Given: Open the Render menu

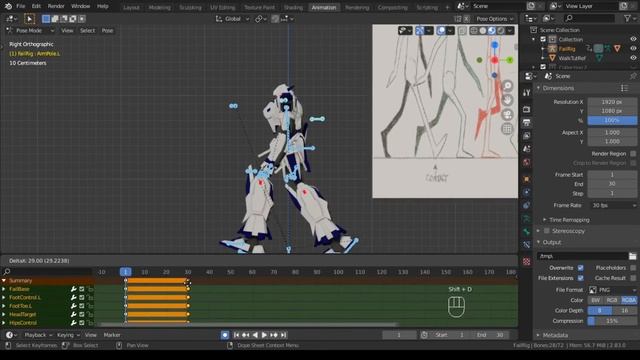Looking at the screenshot, I should point(56,6).
